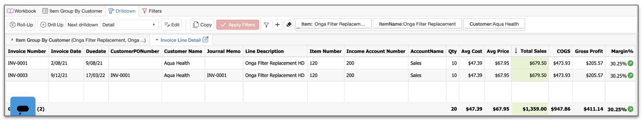Click INV-0001 in CustomerPONumber column
This screenshot has width=644, height=122.
[x=120, y=75]
